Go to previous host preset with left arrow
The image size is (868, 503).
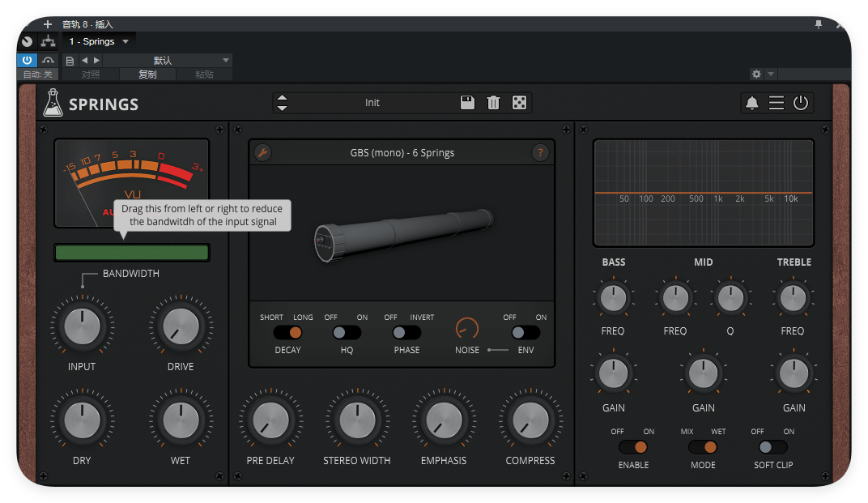(x=85, y=61)
